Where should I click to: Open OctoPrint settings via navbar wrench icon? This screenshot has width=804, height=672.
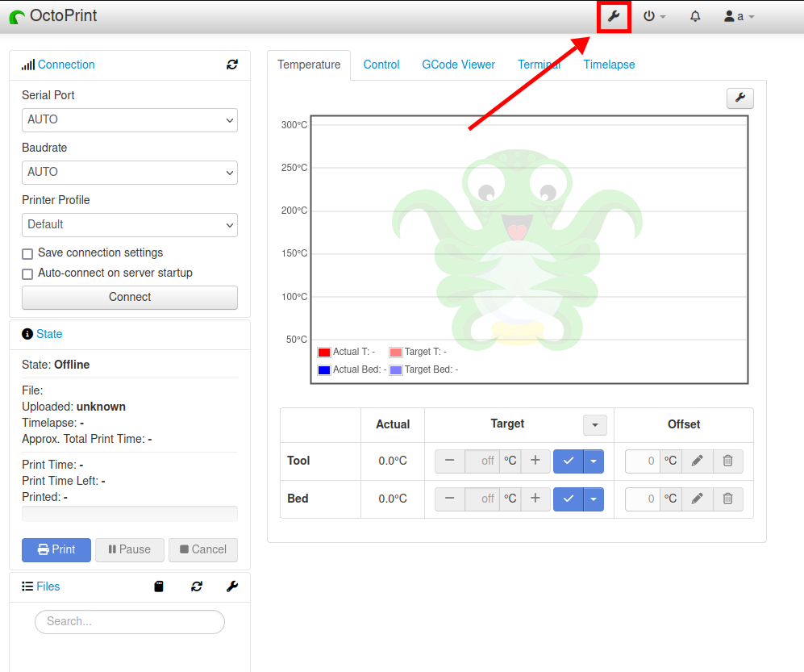[x=614, y=16]
